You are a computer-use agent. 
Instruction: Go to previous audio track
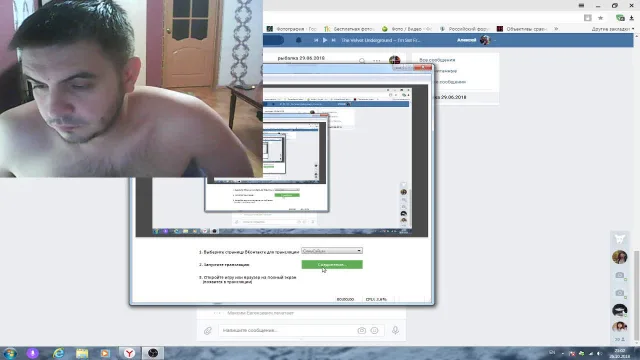316,40
